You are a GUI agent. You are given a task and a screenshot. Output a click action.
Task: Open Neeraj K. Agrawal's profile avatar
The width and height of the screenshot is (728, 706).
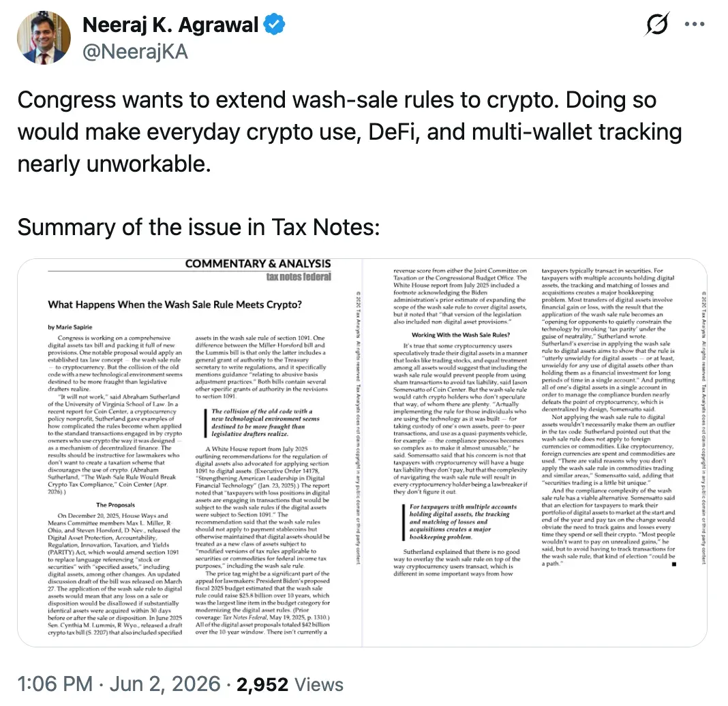44,38
